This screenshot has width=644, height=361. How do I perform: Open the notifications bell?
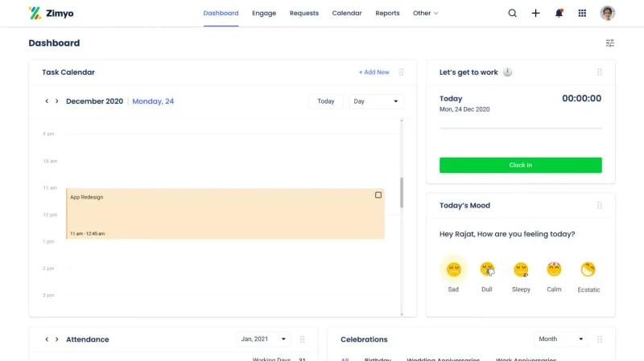click(559, 13)
